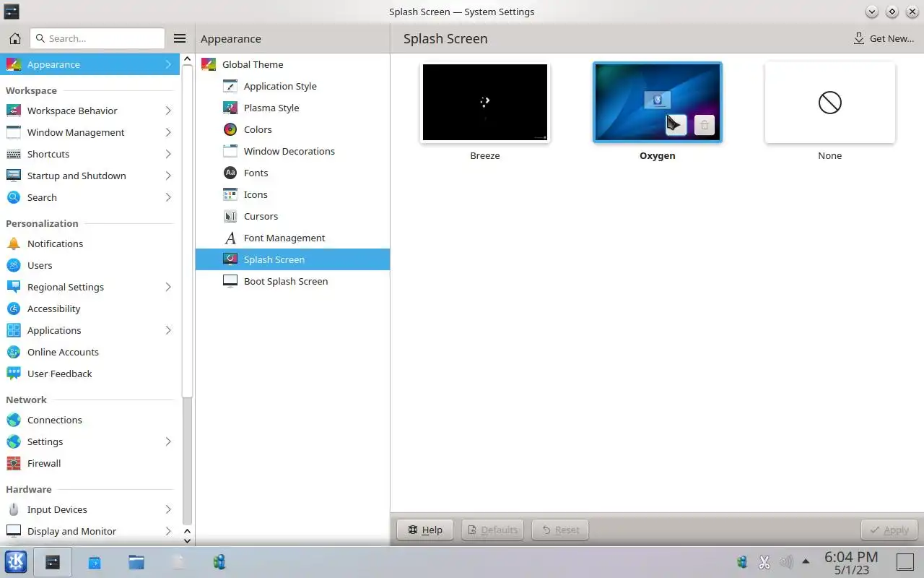
Task: Open the Accessibility settings
Action: (90, 309)
